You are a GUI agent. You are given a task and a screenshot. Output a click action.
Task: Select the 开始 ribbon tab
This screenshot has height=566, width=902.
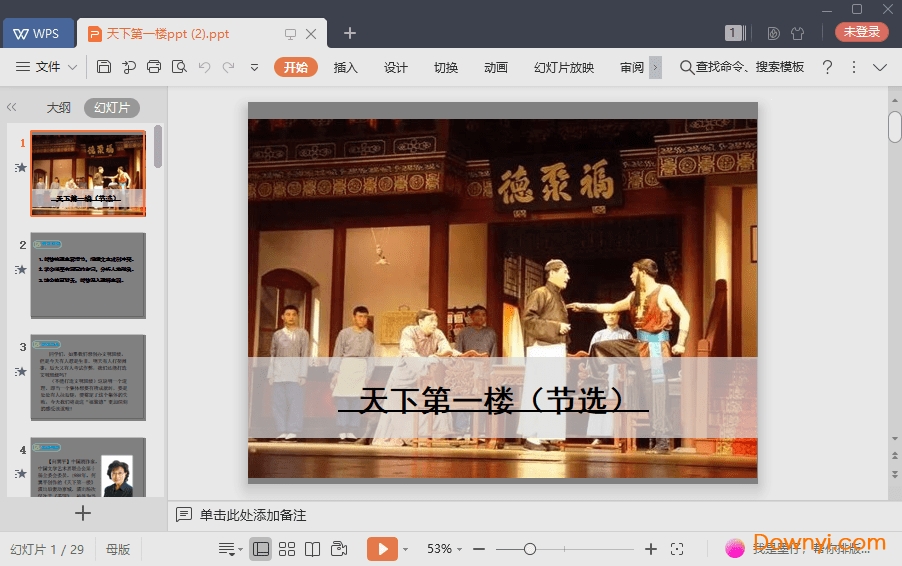[296, 67]
